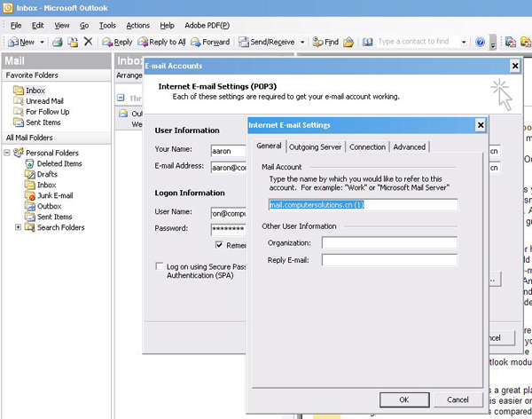This screenshot has height=419, width=532.
Task: Click the Organization input field
Action: click(x=389, y=242)
